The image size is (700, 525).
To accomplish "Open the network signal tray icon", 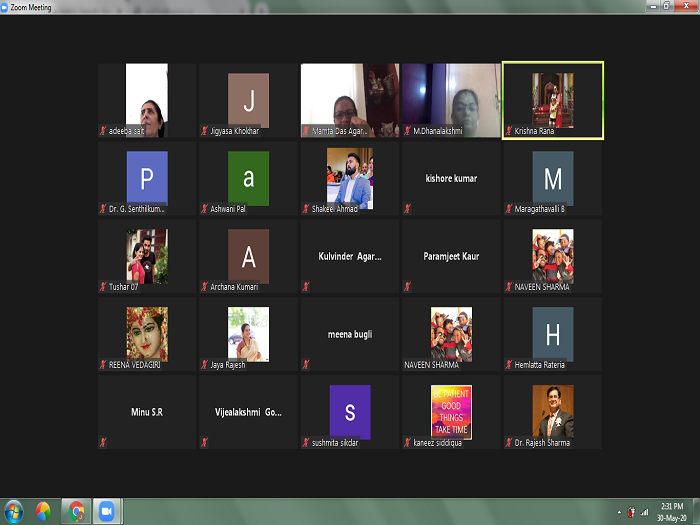I will coord(644,512).
